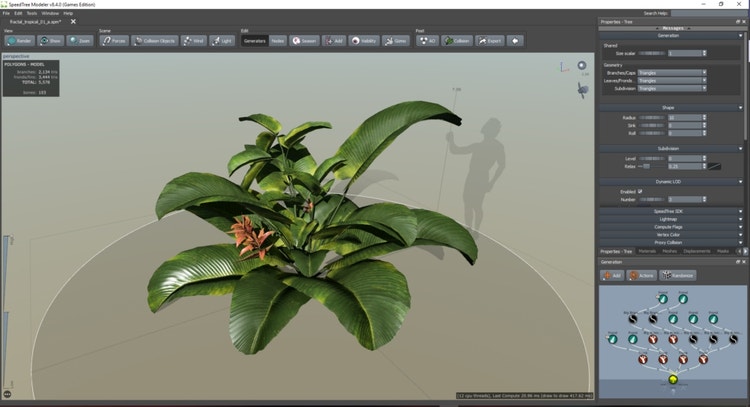Open the Relax curve editor swatch
Image resolution: width=750 pixels, height=407 pixels.
715,166
